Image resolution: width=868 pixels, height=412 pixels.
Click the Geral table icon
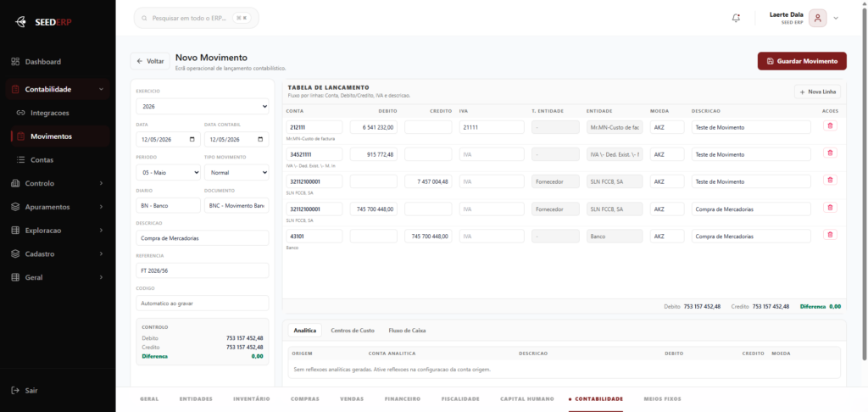[x=15, y=277]
